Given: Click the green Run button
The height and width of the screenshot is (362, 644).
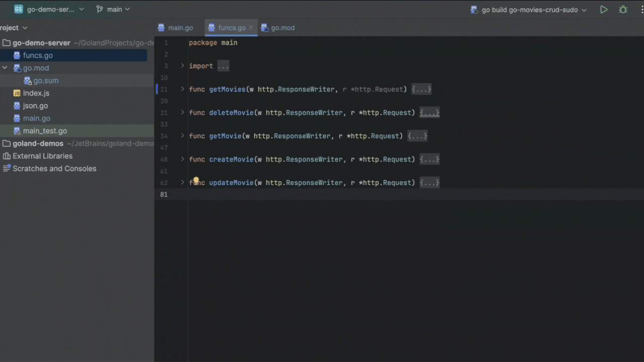Looking at the screenshot, I should 604,10.
